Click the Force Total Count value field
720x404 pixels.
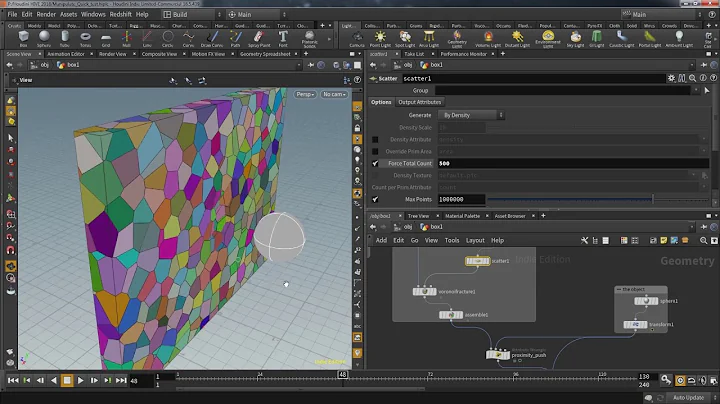point(573,163)
